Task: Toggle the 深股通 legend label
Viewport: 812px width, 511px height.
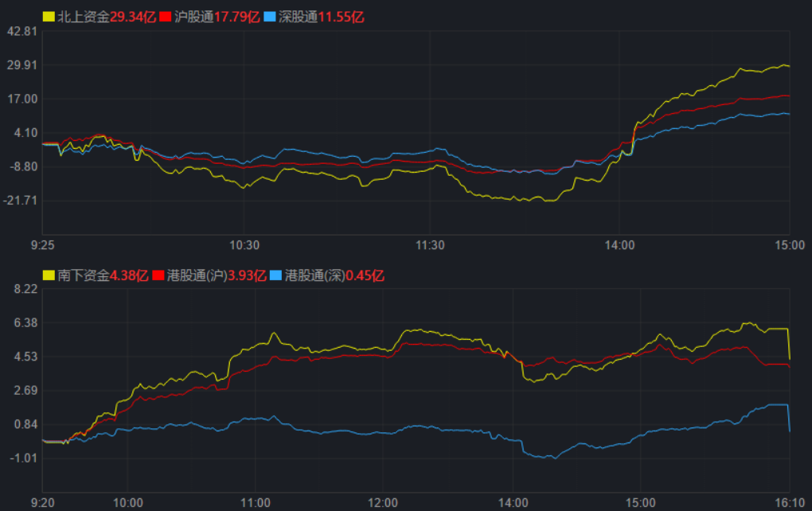Action: tap(298, 16)
